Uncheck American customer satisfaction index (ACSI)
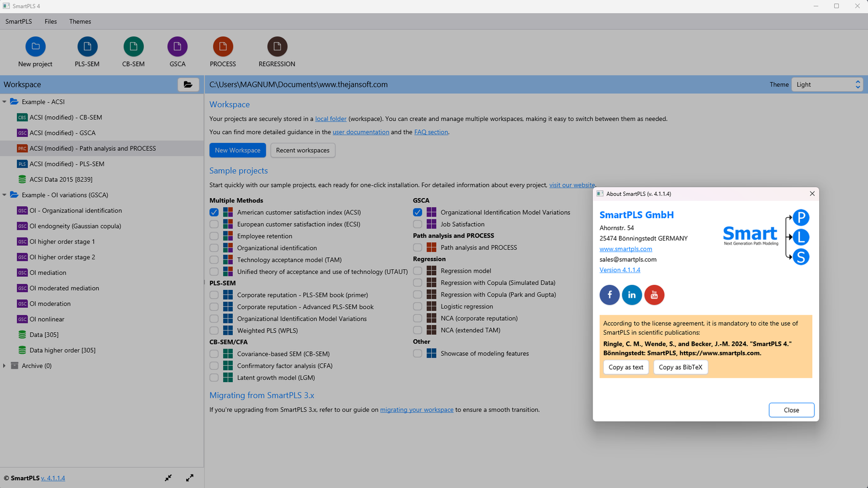Image resolution: width=868 pixels, height=488 pixels. (214, 212)
